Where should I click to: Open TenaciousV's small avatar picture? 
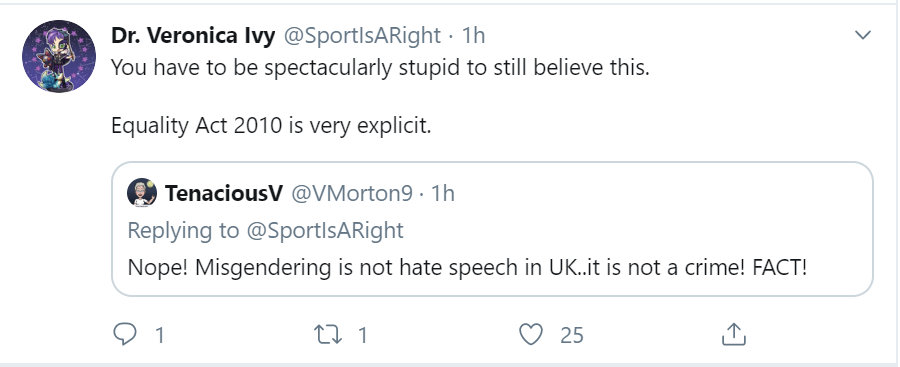point(142,192)
